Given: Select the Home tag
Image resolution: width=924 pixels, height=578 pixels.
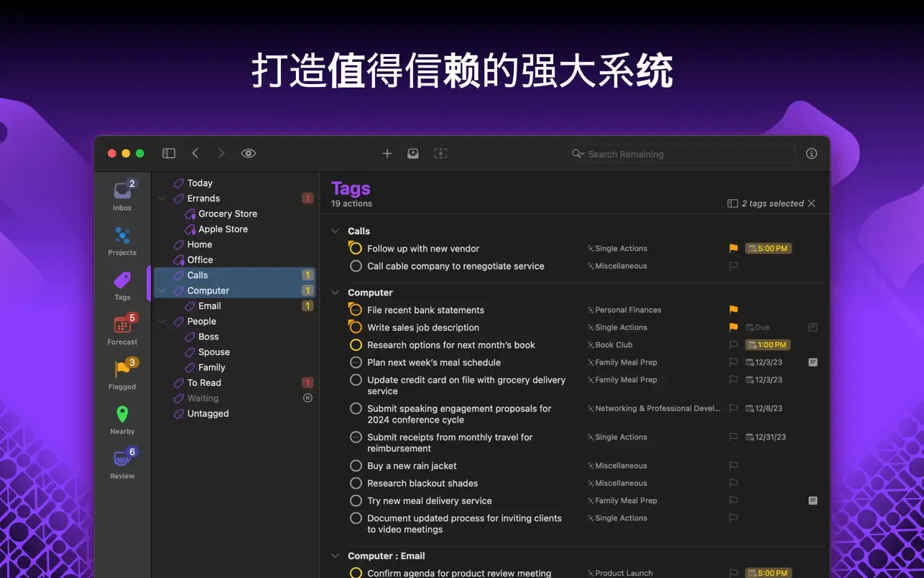Looking at the screenshot, I should point(200,244).
